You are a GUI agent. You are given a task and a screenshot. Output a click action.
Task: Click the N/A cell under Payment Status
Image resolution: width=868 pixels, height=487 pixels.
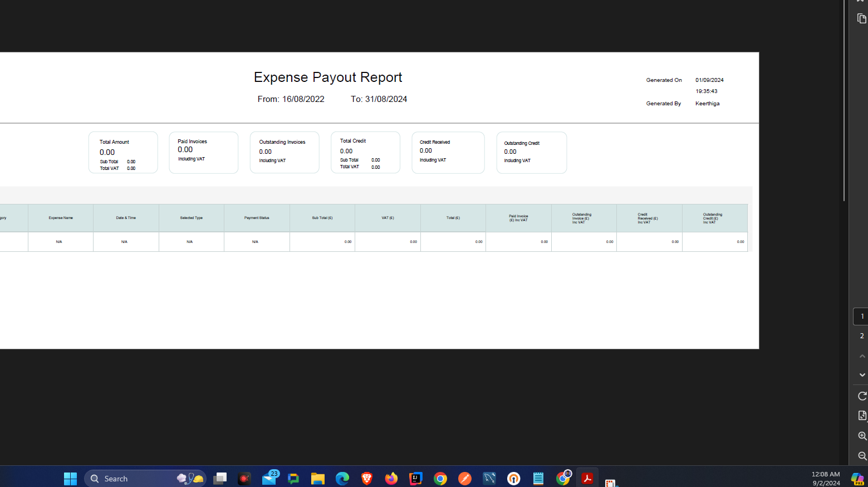[x=257, y=242]
